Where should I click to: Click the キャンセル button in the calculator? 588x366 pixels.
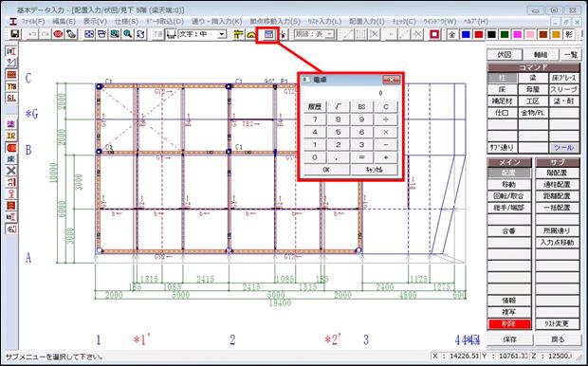click(374, 170)
